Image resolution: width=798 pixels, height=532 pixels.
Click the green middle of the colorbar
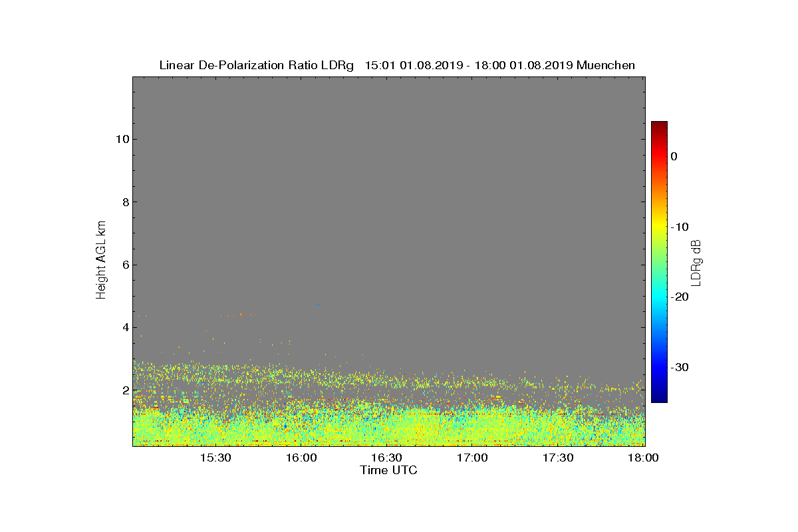[x=659, y=262]
